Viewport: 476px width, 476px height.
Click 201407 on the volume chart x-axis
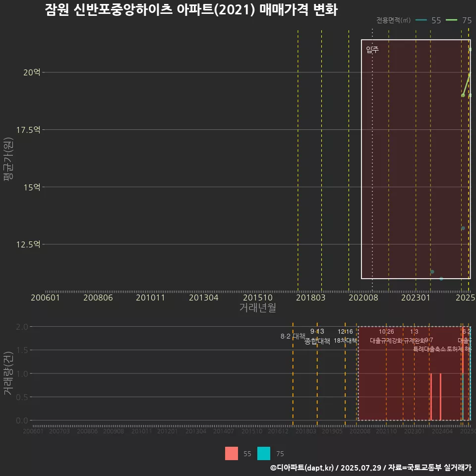[224, 431]
